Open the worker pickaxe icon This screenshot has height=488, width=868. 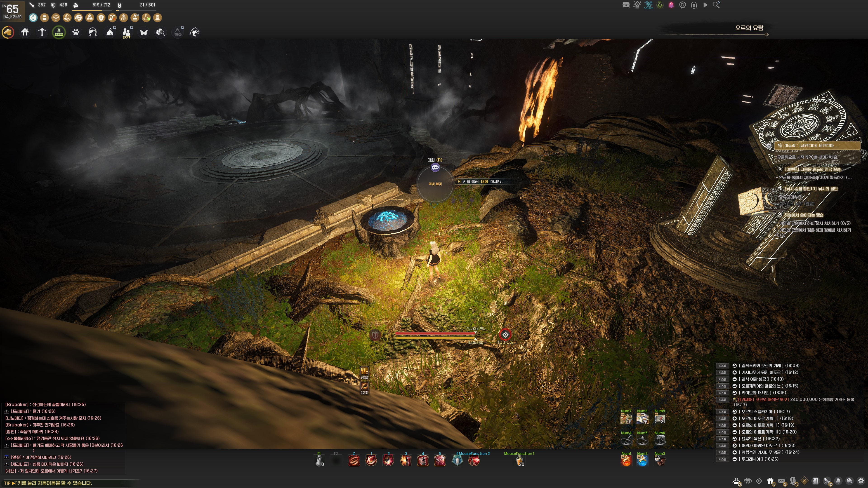[x=42, y=32]
